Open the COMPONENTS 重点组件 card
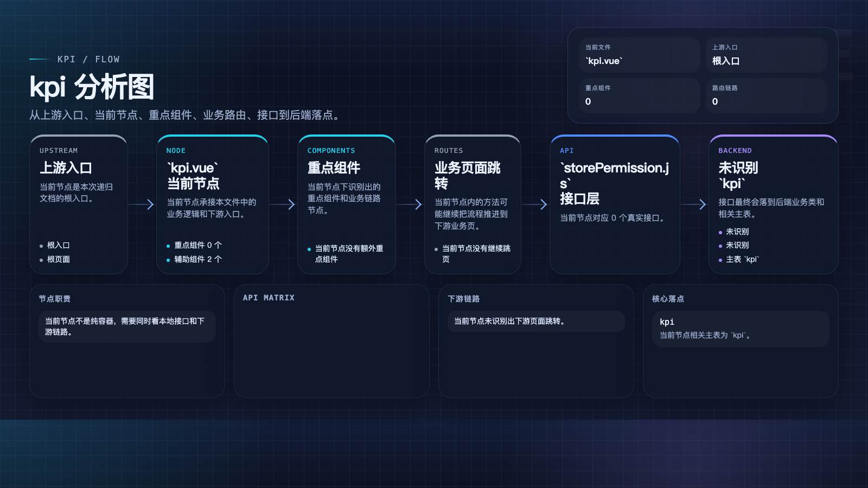868x488 pixels. pyautogui.click(x=347, y=204)
